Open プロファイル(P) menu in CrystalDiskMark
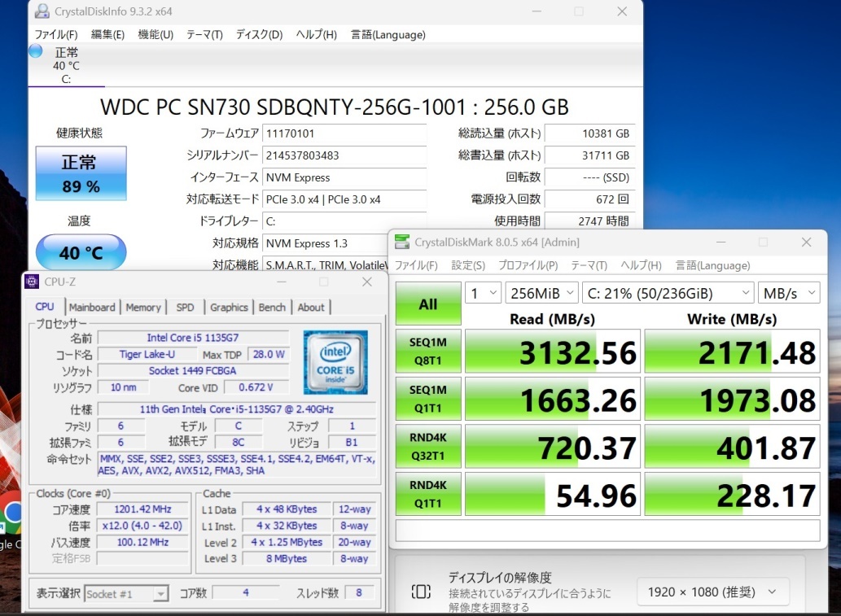This screenshot has width=841, height=616. tap(528, 265)
